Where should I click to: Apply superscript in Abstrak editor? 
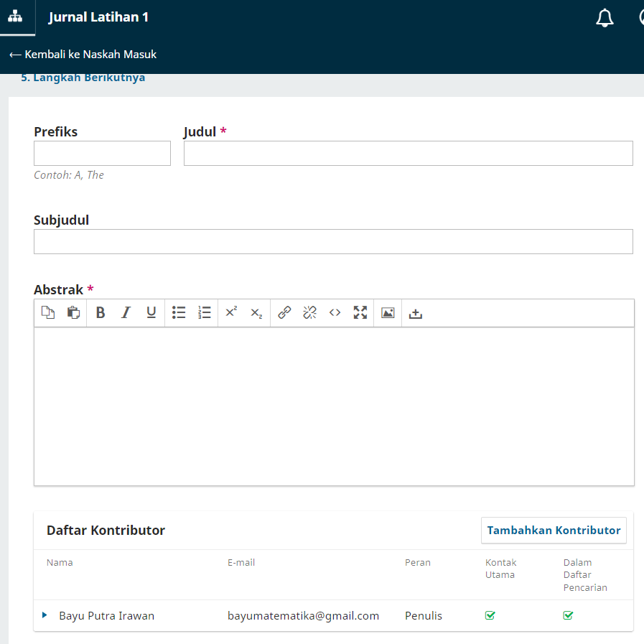coord(231,312)
